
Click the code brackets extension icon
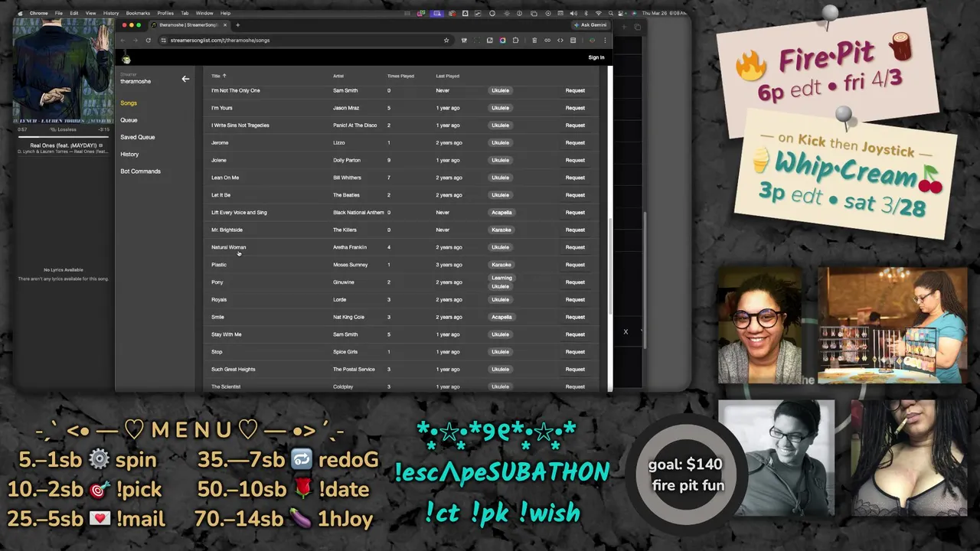click(x=560, y=40)
